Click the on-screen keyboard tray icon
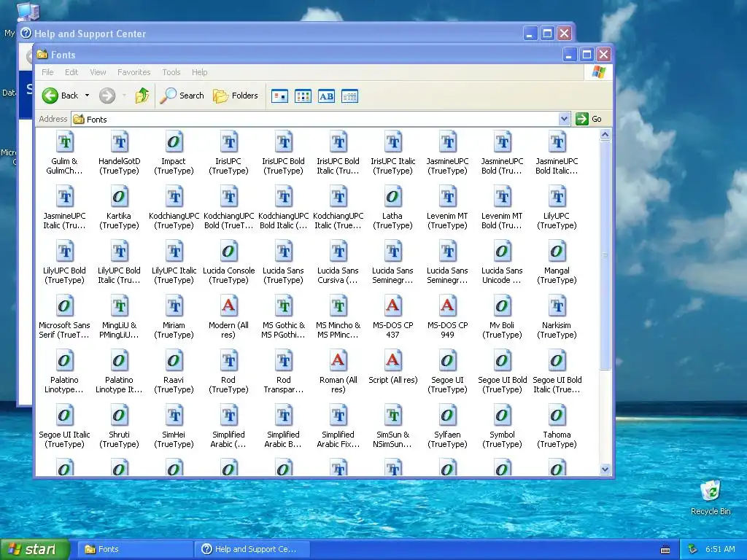The height and width of the screenshot is (560, 747). coord(665,550)
